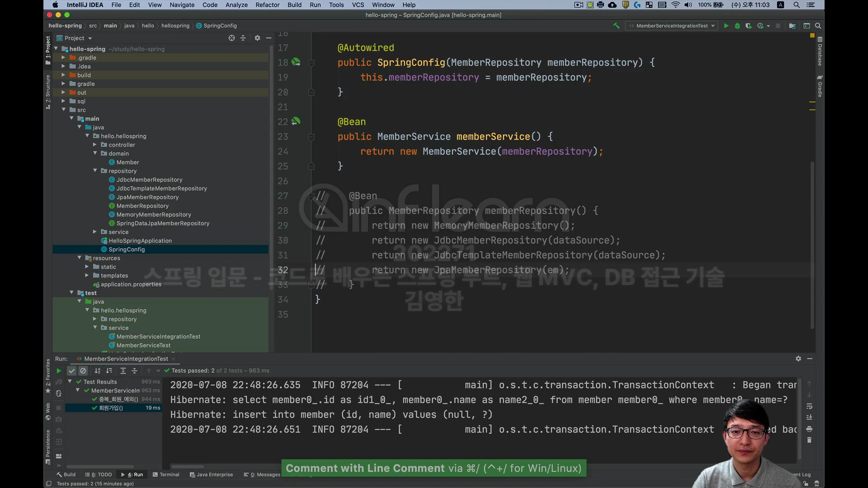Run MemberServiceIntegrationTest with the green play button

(726, 26)
